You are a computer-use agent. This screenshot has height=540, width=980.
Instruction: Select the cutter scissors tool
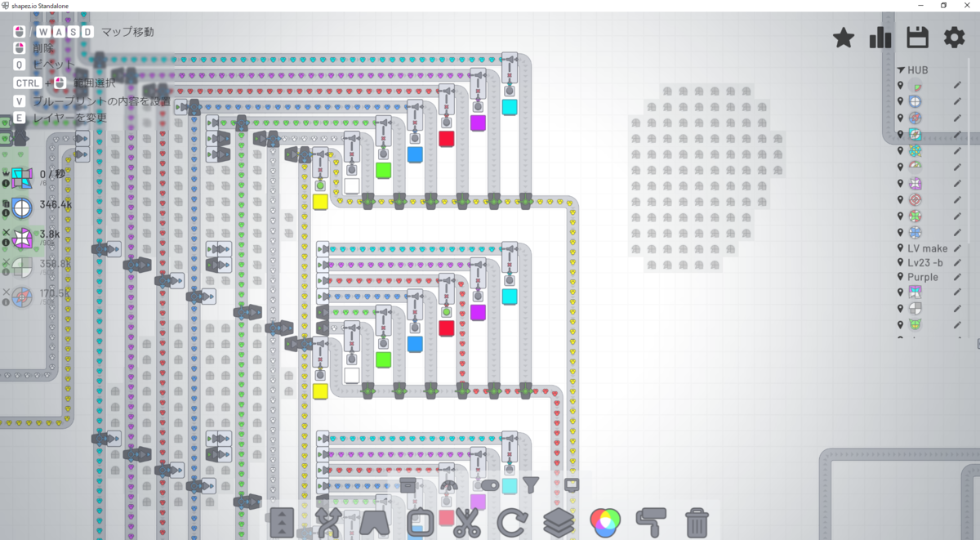pos(466,522)
